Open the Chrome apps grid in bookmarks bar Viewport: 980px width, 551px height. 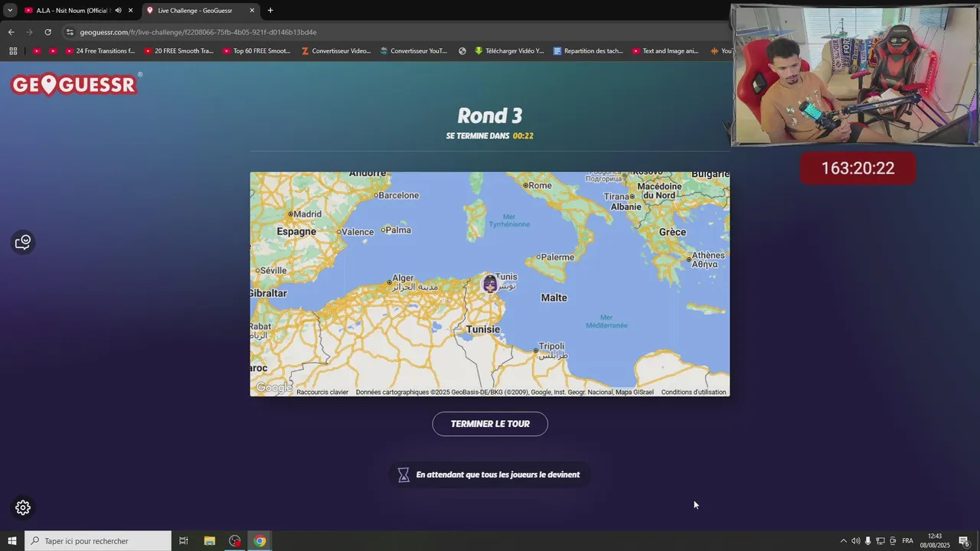coord(13,51)
